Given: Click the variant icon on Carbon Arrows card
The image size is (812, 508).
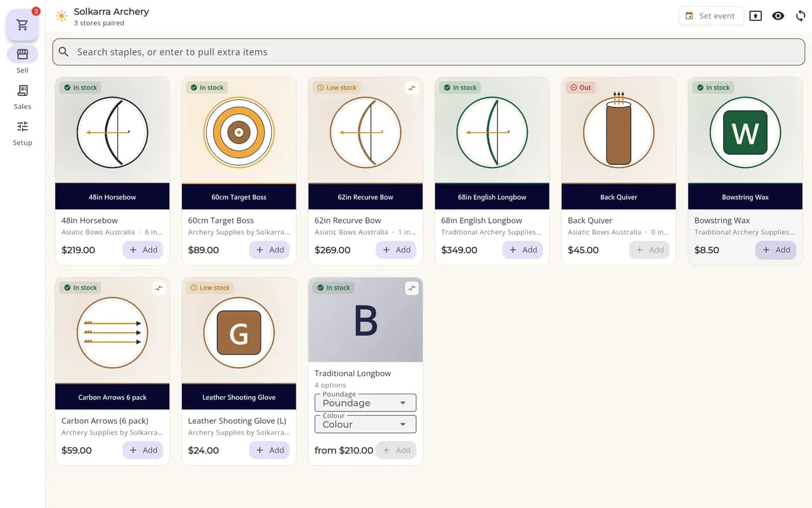Looking at the screenshot, I should [x=159, y=288].
